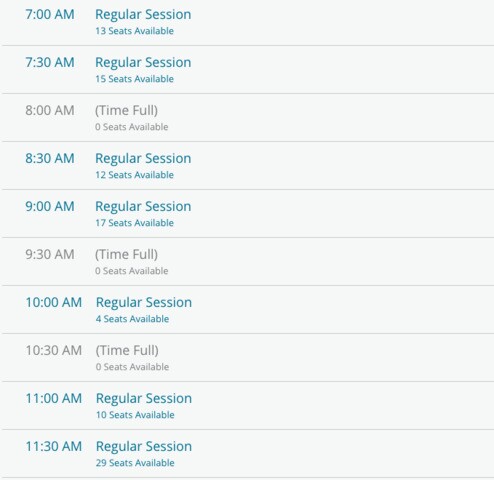Click the 7:00 AM time label
494x480 pixels.
pyautogui.click(x=50, y=15)
